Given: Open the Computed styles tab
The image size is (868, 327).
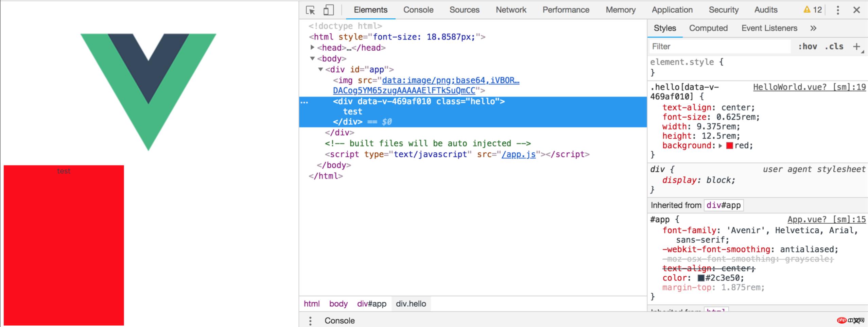Looking at the screenshot, I should tap(708, 28).
